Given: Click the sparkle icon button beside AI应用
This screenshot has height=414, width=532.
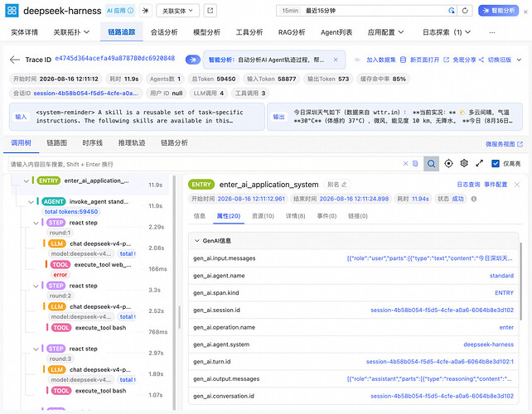Looking at the screenshot, I should click(145, 11).
